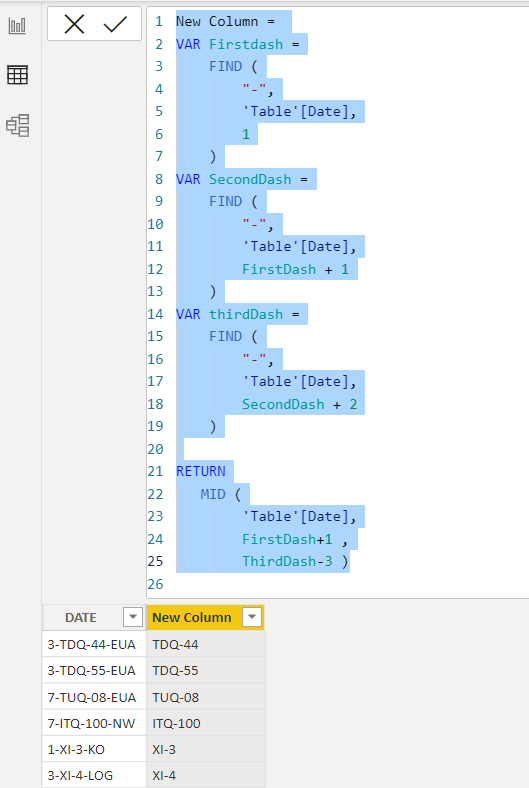This screenshot has height=788, width=529.
Task: Click cell 3-TDQ-55-EUA in DATE column
Action: (94, 670)
